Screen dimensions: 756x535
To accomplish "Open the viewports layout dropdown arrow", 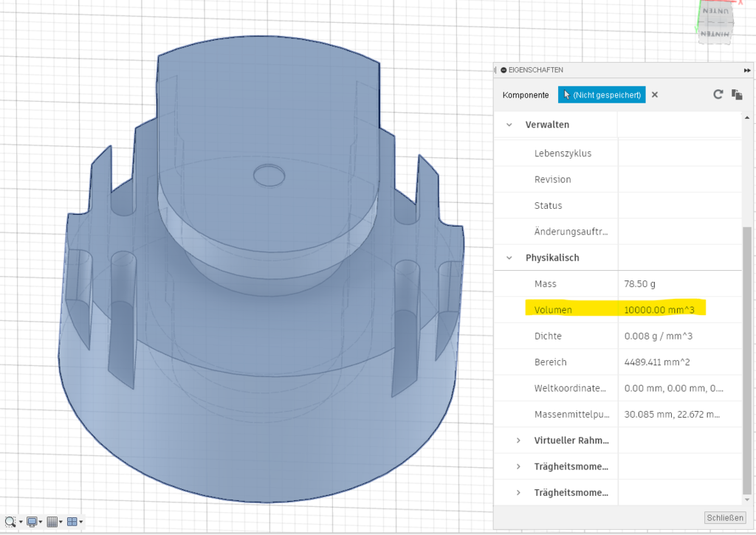I will 80,522.
